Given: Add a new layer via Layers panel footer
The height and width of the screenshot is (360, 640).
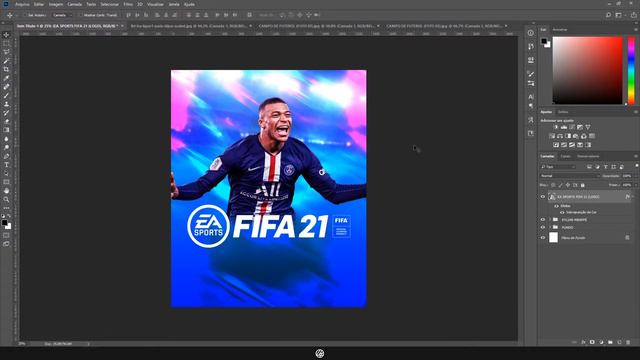Looking at the screenshot, I should pyautogui.click(x=619, y=342).
